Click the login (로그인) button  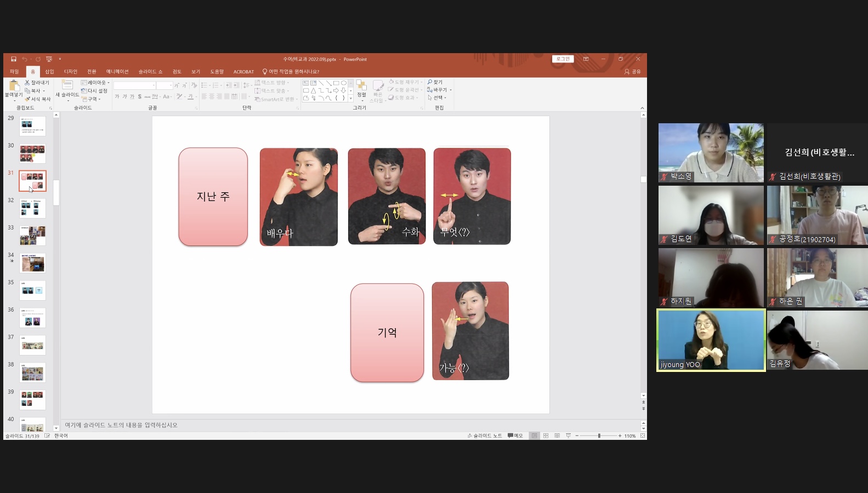563,59
